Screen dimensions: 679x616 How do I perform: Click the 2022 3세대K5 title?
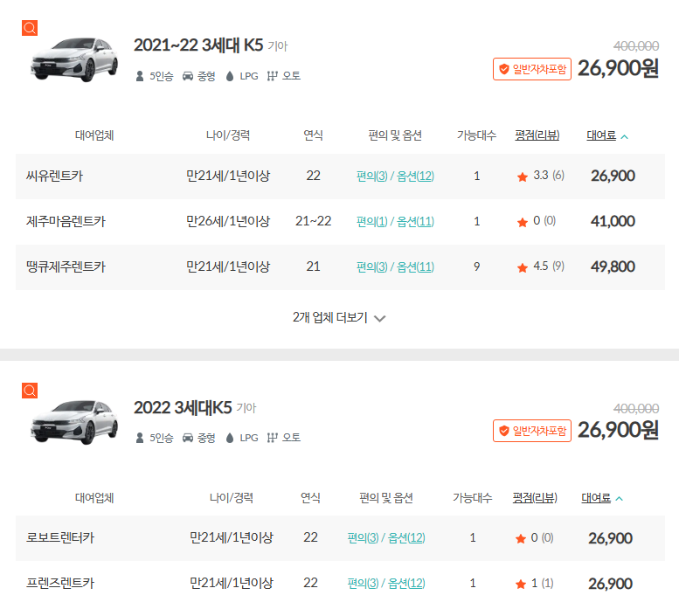pyautogui.click(x=183, y=408)
